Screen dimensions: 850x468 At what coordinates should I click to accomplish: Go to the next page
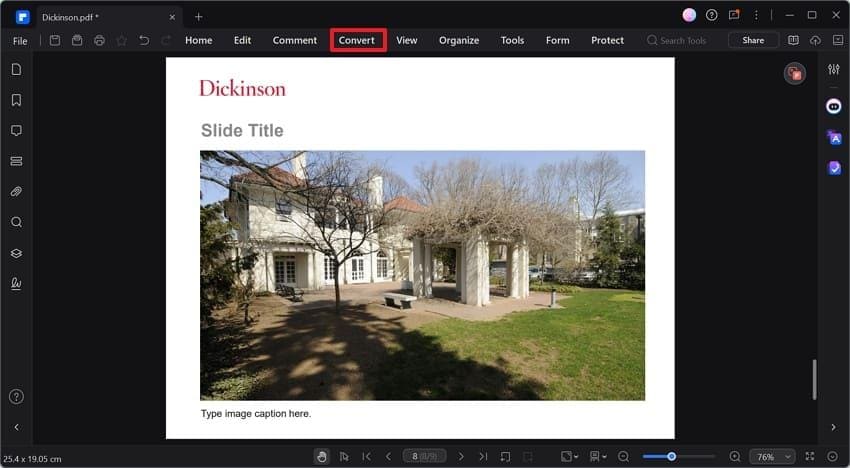click(x=461, y=457)
